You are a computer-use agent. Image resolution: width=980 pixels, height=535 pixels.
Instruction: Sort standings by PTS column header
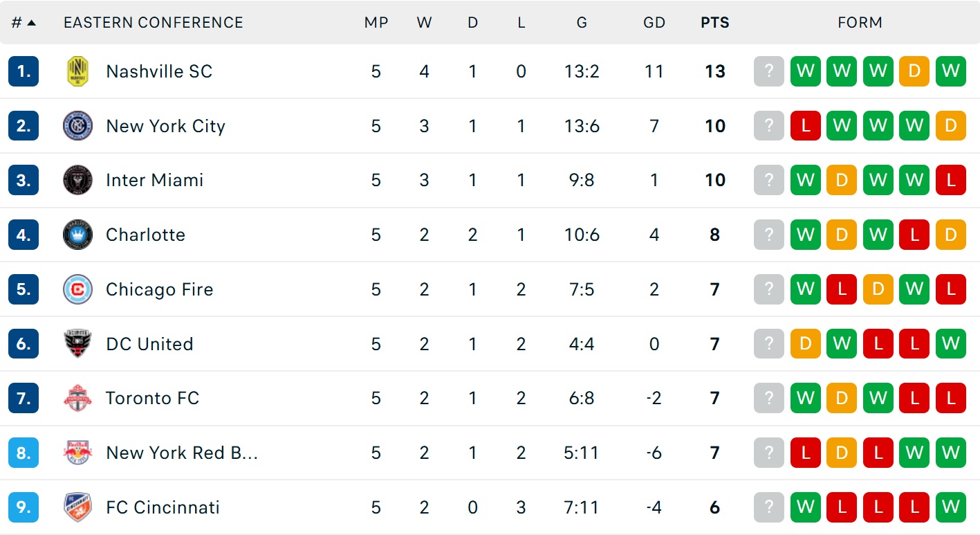click(x=714, y=23)
